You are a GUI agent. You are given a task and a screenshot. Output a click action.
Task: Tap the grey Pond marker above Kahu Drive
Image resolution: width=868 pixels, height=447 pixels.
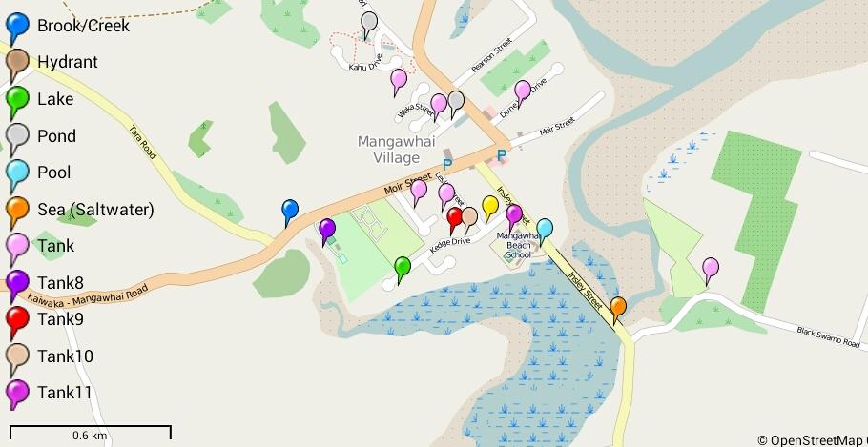click(x=369, y=26)
